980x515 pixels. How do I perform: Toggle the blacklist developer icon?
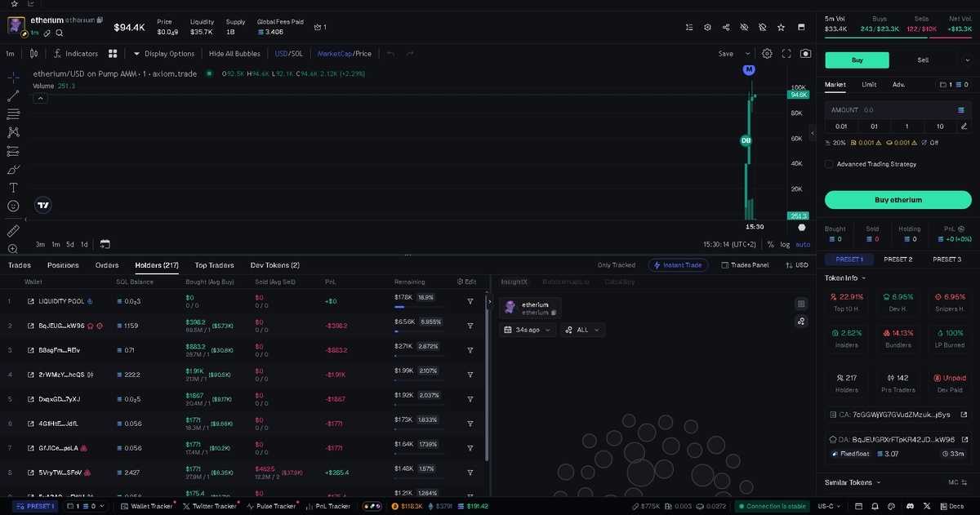coord(763,27)
